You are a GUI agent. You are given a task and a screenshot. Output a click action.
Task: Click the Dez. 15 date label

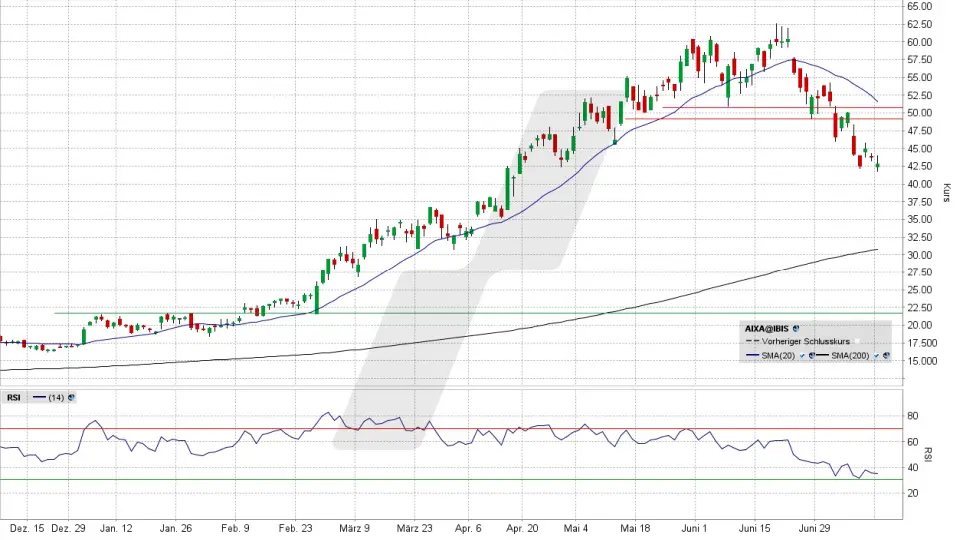[x=28, y=528]
